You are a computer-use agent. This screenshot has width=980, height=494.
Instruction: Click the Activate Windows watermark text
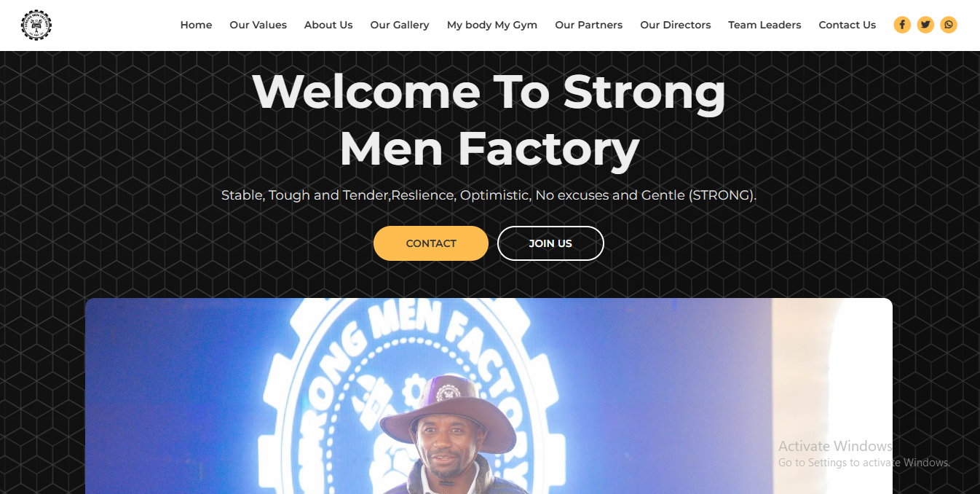pos(835,446)
